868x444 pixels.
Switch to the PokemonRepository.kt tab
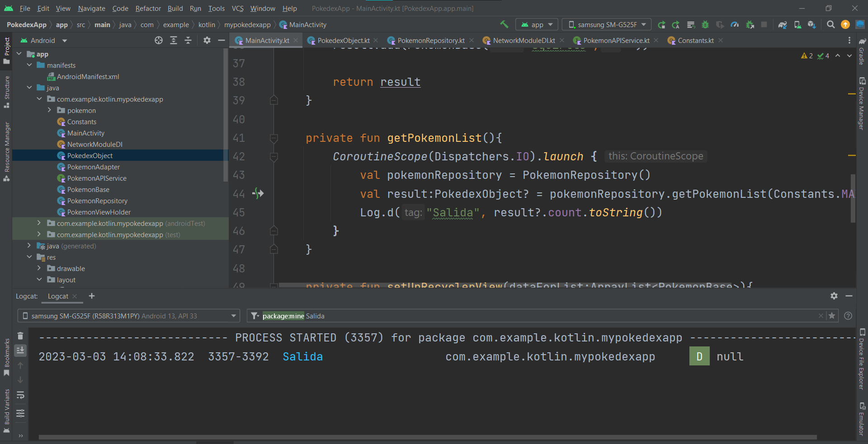tap(431, 40)
